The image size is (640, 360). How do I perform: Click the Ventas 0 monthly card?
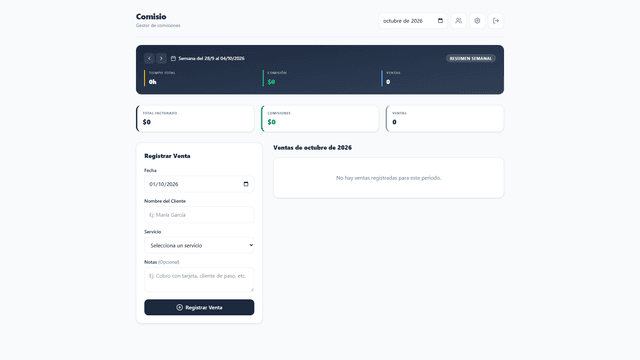[445, 119]
